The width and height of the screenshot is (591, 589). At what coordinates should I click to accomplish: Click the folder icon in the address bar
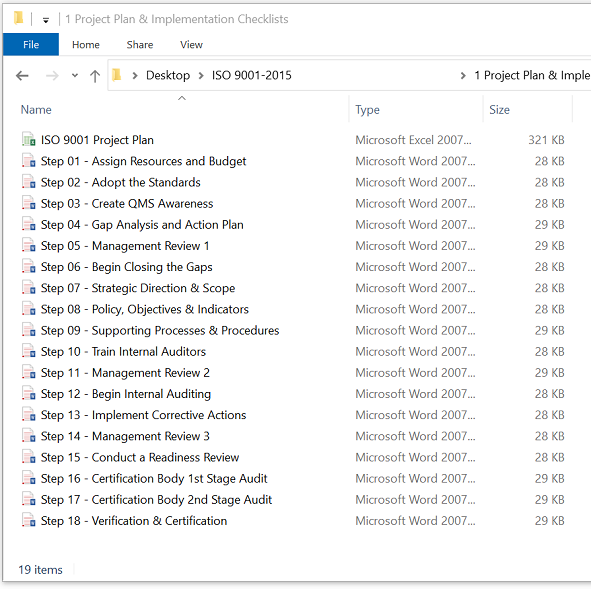(x=117, y=75)
